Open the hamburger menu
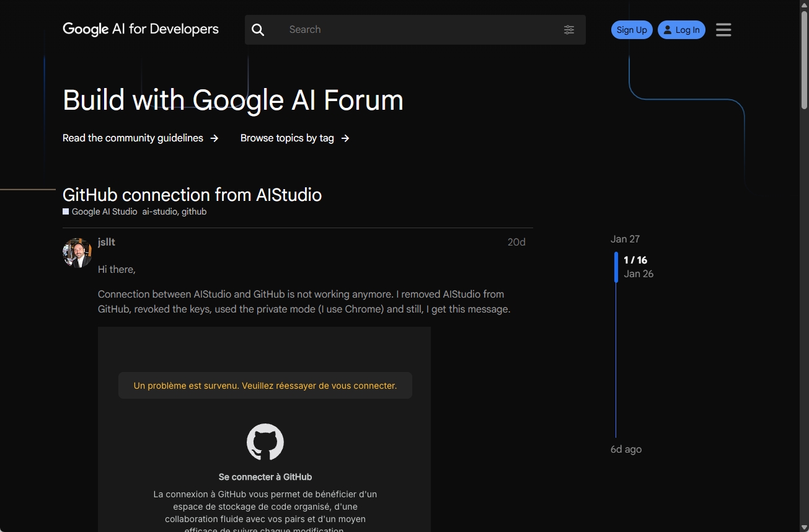The width and height of the screenshot is (809, 532). click(x=723, y=30)
